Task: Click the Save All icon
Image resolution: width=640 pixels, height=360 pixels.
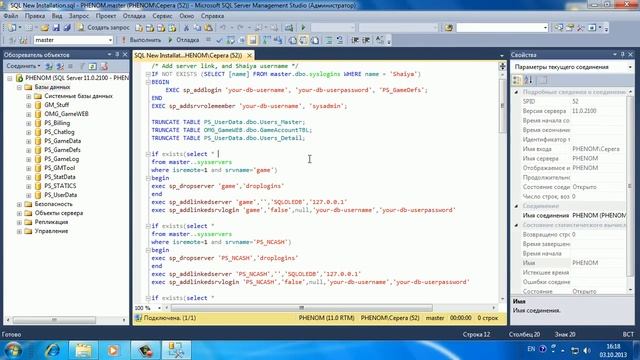Action: (x=67, y=28)
